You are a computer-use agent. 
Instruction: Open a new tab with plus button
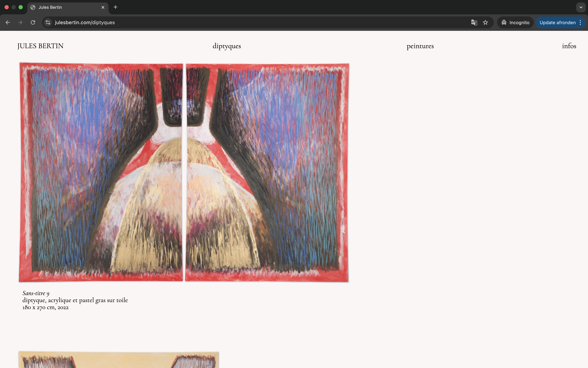(x=115, y=7)
